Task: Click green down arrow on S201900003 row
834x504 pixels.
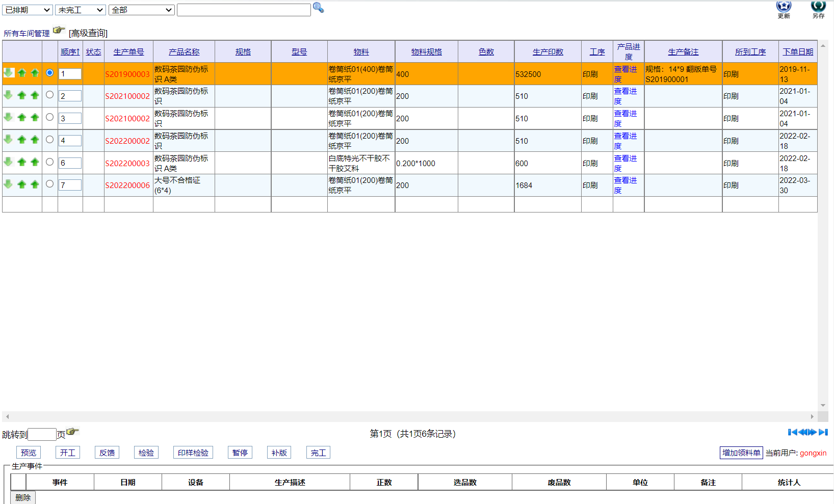Action: pyautogui.click(x=8, y=73)
